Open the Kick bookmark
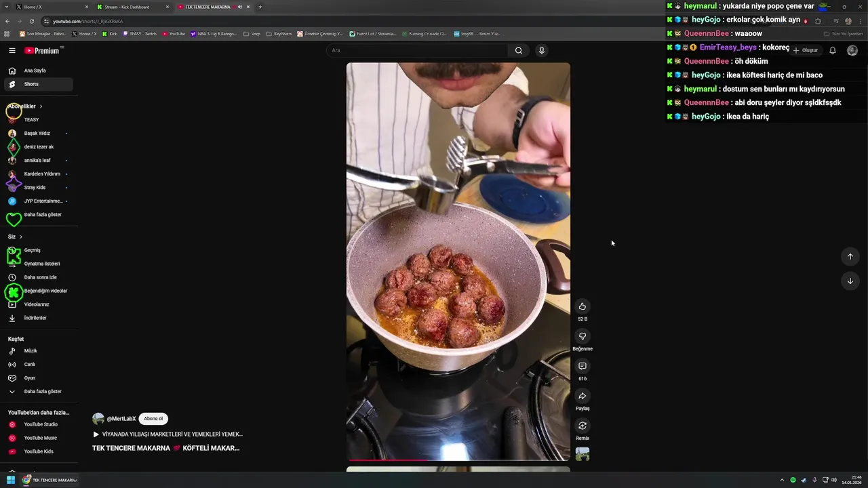868x488 pixels. coord(109,33)
